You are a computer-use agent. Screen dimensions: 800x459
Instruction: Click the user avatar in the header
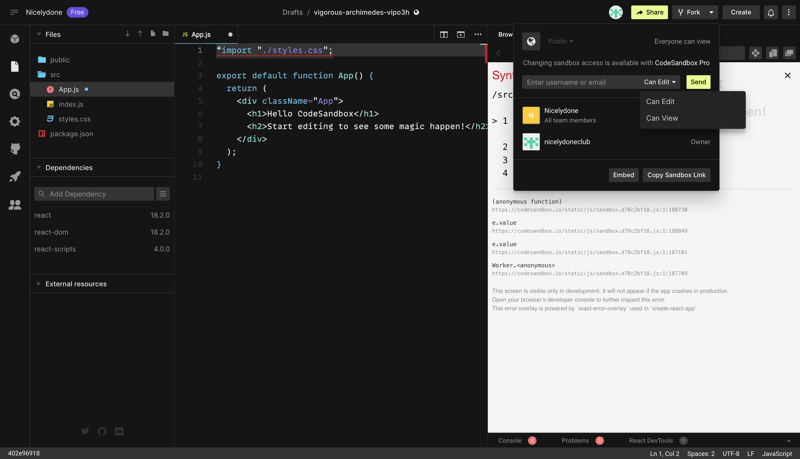(616, 12)
